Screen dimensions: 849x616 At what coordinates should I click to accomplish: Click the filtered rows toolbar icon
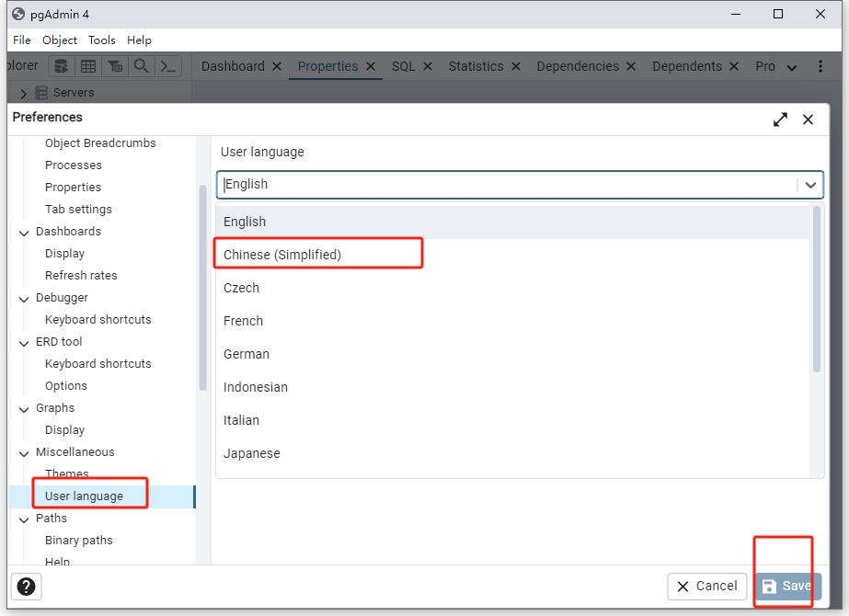tap(115, 66)
